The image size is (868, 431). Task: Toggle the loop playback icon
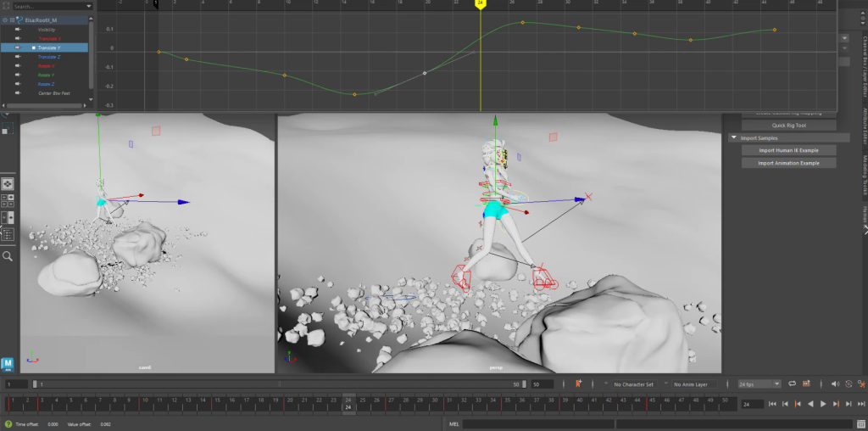pos(793,383)
